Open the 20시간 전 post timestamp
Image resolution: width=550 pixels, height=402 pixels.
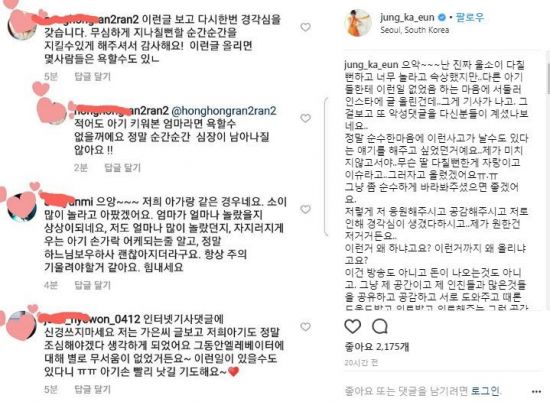click(x=361, y=363)
